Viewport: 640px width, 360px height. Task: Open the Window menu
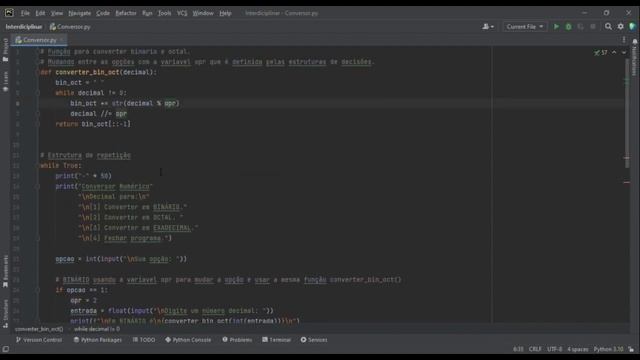[x=203, y=13]
